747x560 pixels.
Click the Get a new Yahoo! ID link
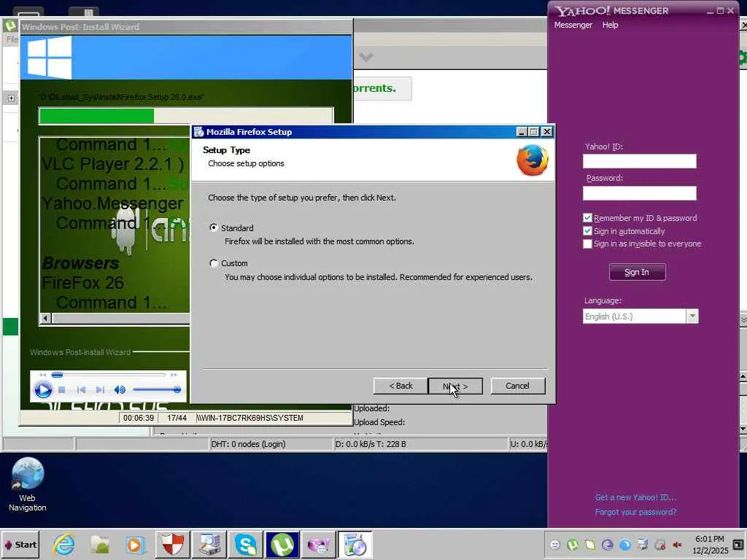click(x=635, y=497)
